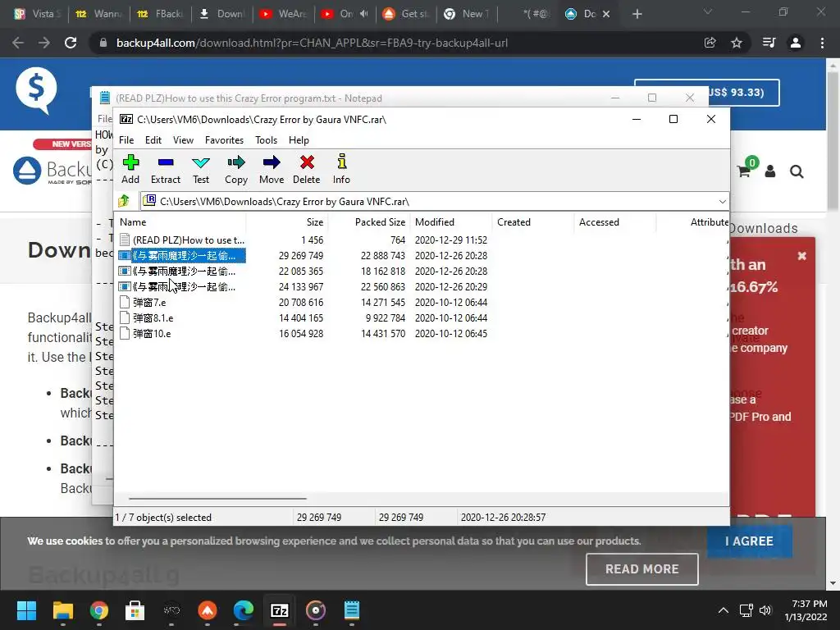Image resolution: width=840 pixels, height=630 pixels.
Task: Click the share page icon in address bar
Action: click(x=710, y=43)
